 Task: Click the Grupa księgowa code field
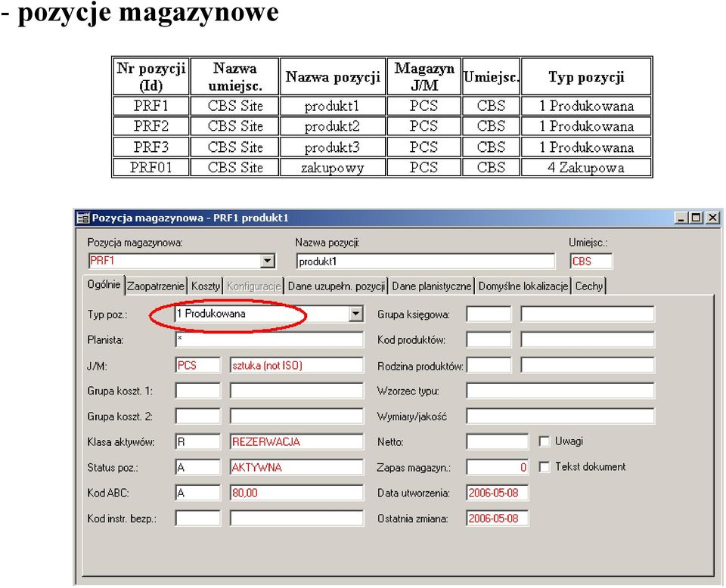click(x=489, y=314)
